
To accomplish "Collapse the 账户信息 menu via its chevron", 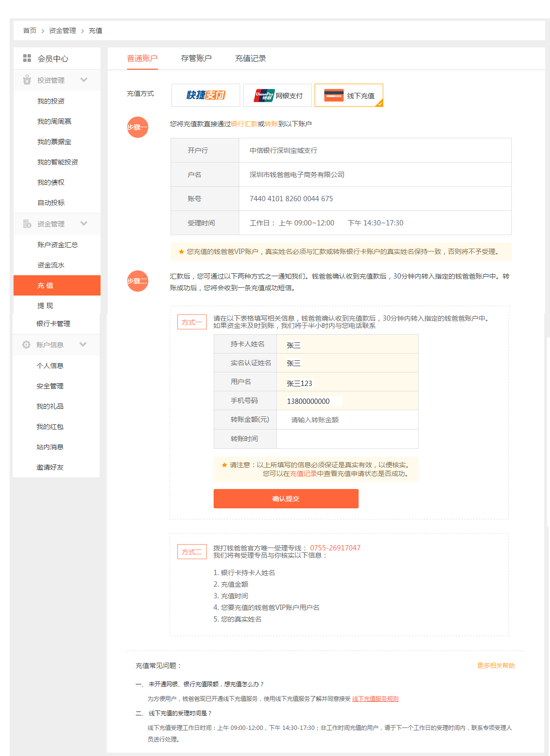I will point(83,344).
